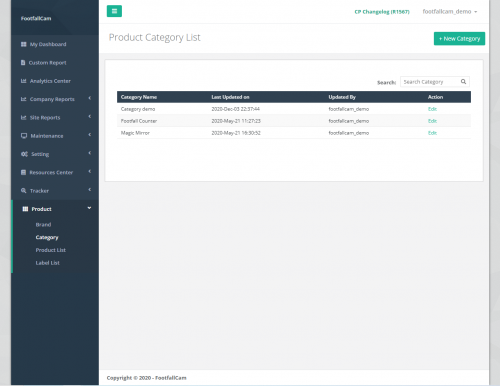The image size is (500, 386).
Task: Select Product List submenu item
Action: pos(51,250)
